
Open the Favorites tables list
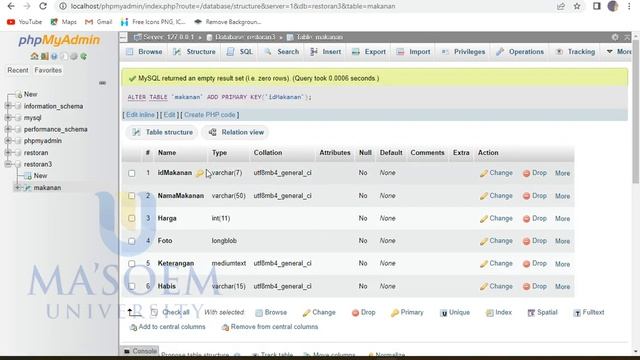pyautogui.click(x=48, y=70)
